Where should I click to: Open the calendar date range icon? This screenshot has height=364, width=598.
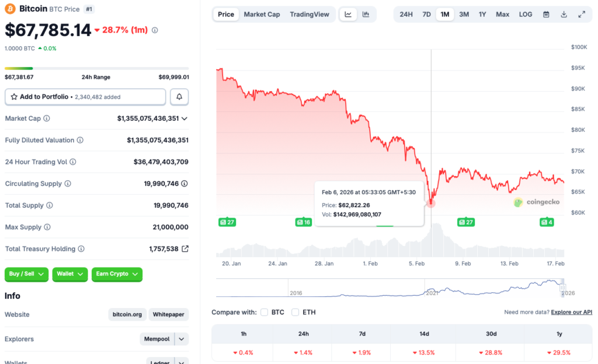[x=546, y=14]
